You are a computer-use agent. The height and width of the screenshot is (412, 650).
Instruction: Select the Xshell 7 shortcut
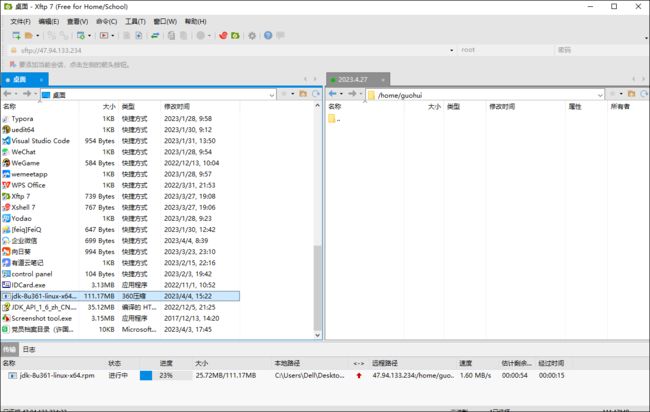(x=120, y=208)
